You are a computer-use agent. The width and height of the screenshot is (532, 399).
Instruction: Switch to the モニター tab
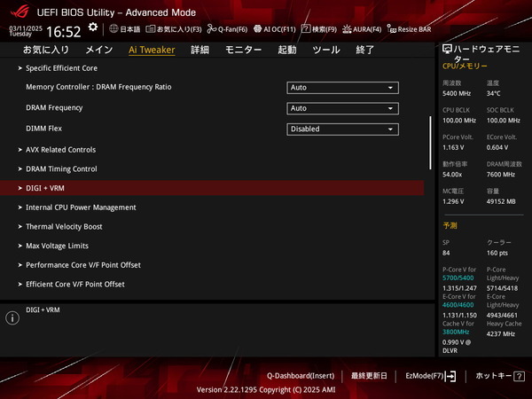[x=243, y=50]
